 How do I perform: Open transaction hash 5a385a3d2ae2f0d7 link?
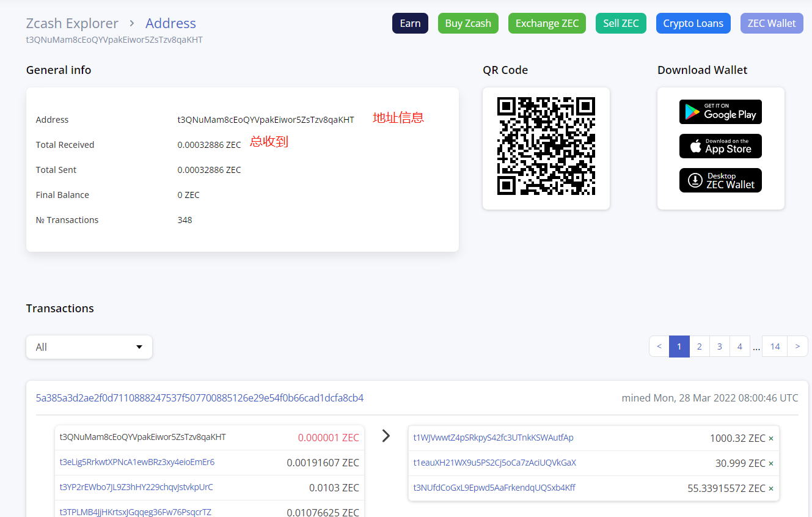click(x=200, y=398)
